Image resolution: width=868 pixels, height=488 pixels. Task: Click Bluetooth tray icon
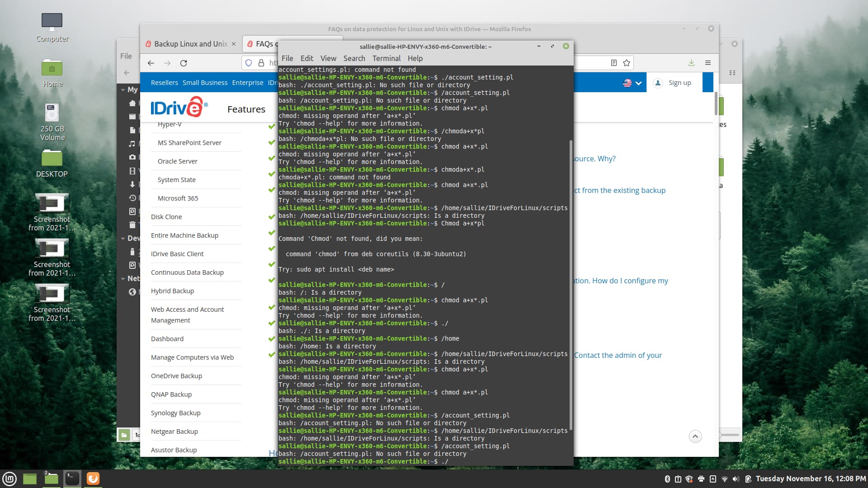[x=667, y=479]
